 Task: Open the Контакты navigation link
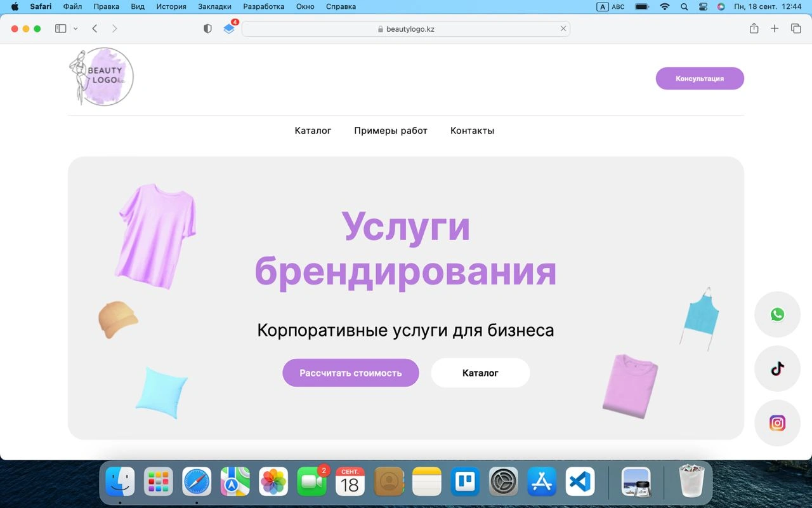(x=472, y=131)
